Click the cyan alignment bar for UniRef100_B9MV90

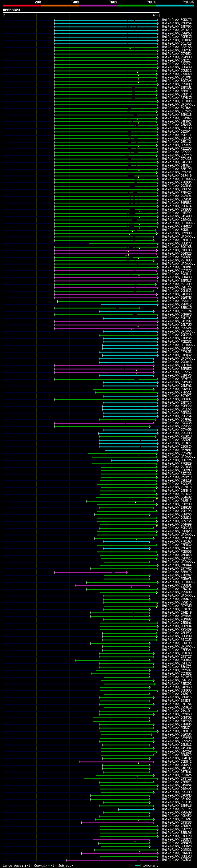pos(106,26)
